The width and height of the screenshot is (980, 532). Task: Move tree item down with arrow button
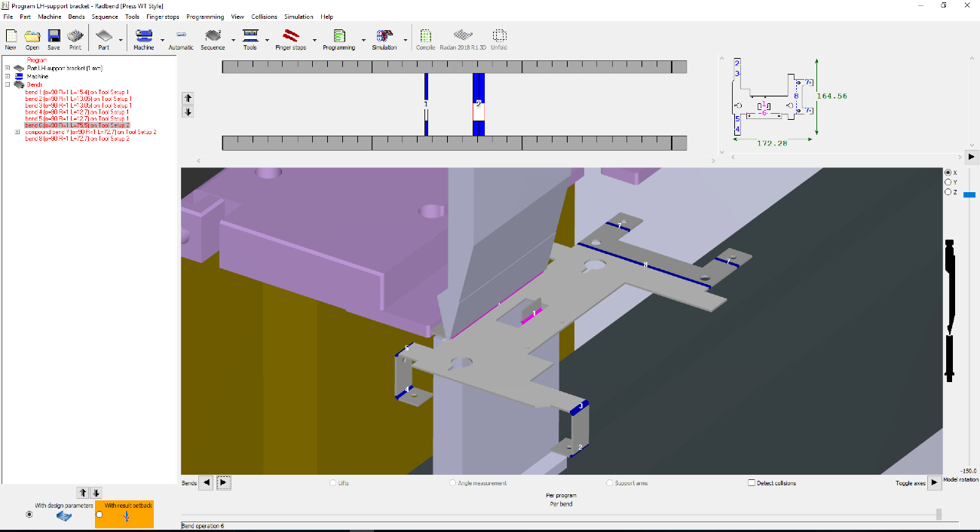[96, 493]
